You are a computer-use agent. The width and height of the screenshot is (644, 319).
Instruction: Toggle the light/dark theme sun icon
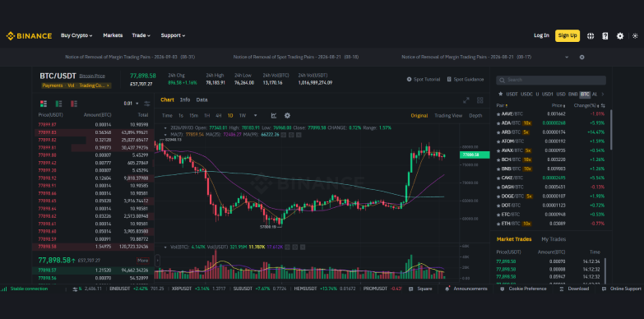(x=635, y=35)
